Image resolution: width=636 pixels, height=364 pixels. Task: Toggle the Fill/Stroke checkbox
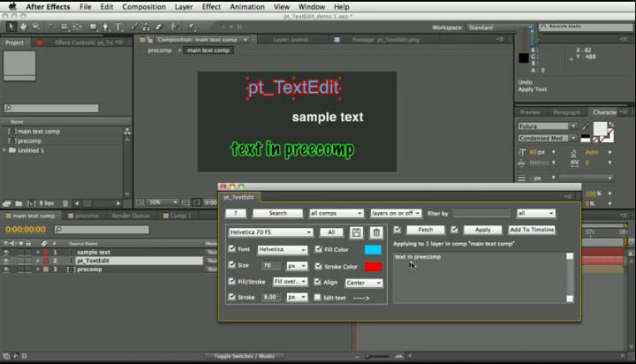(231, 281)
